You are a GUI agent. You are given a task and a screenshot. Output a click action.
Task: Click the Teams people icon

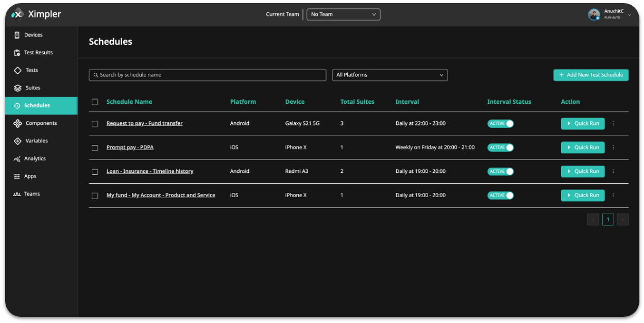coord(17,194)
